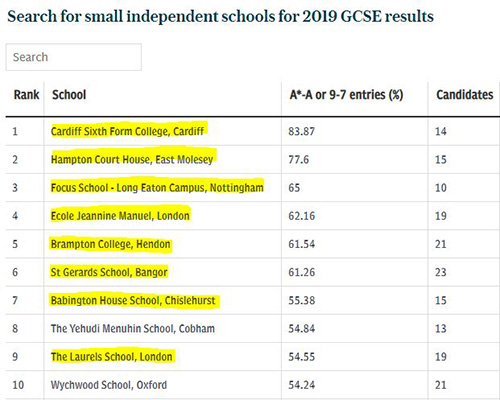Image resolution: width=500 pixels, height=400 pixels.
Task: Select Wychwood School, Oxford entry
Action: point(109,385)
